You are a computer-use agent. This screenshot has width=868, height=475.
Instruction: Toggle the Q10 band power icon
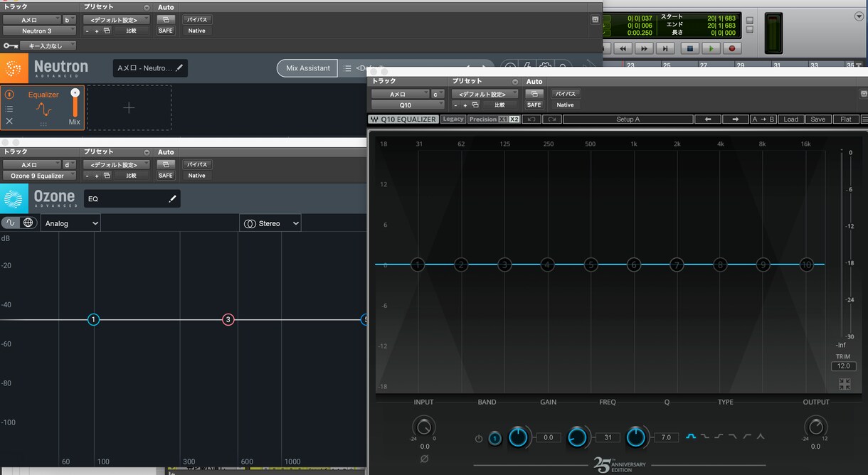[x=479, y=439]
